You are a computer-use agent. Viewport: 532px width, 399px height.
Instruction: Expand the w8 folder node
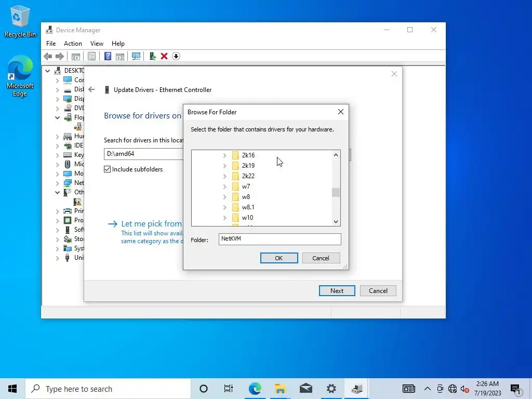coord(224,197)
